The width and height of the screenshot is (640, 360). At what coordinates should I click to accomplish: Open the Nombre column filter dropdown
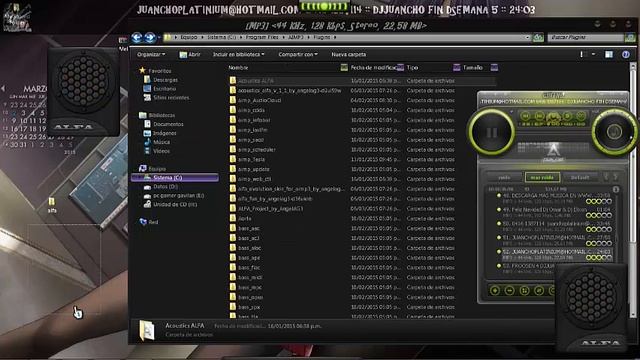(344, 68)
